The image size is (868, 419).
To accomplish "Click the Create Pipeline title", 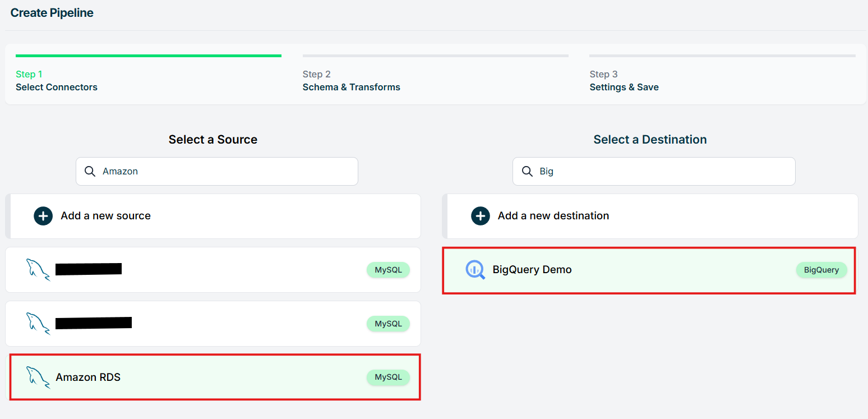I will click(52, 13).
